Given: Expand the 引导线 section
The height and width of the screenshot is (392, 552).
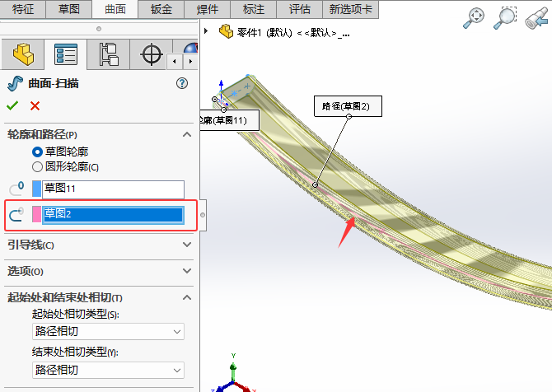Looking at the screenshot, I should coord(187,245).
